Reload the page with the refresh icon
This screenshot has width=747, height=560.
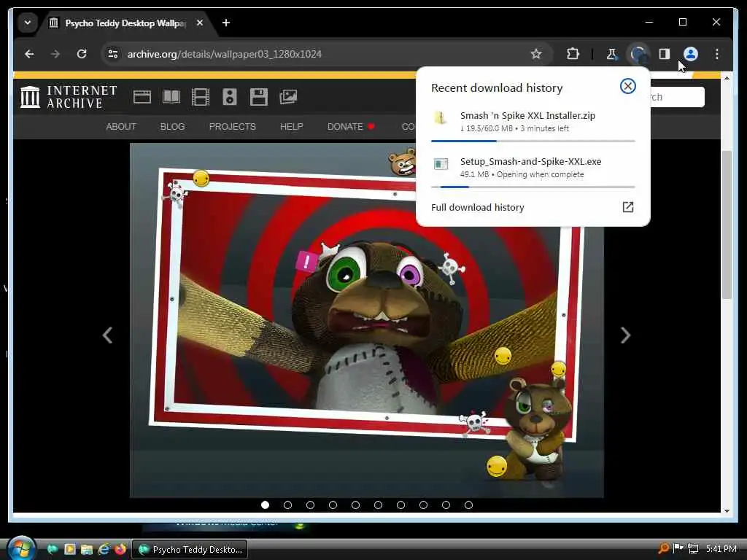(82, 54)
